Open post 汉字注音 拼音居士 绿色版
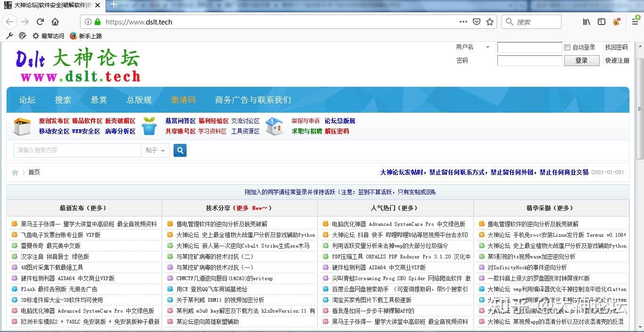This screenshot has height=332, width=644. (55, 257)
